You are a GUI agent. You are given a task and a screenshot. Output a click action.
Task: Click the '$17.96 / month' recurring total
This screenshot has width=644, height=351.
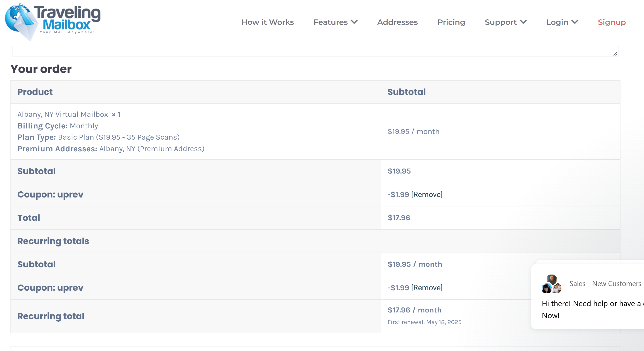(415, 310)
